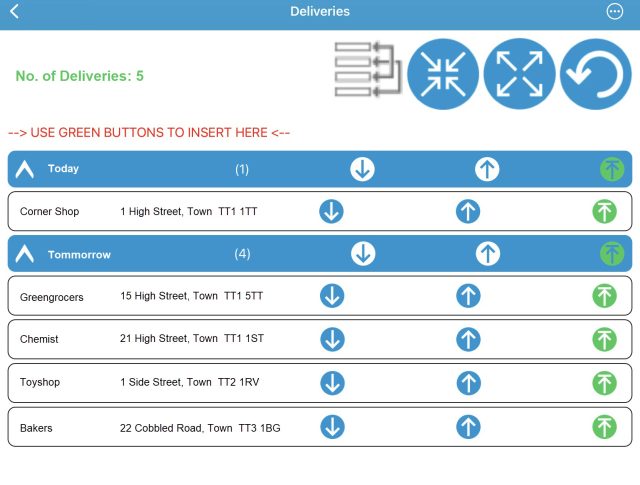
Task: Move Corner Shop delivery up
Action: coord(468,211)
